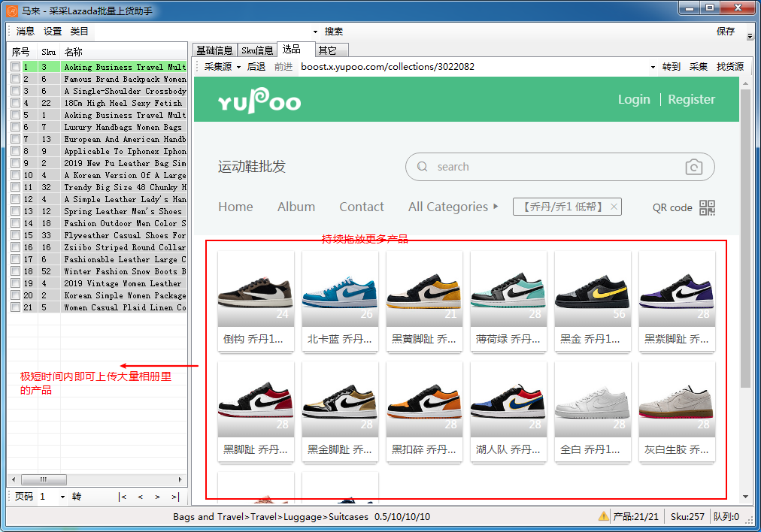Screen dimensions: 761x532
Task: Check the box for Women Casual Plaid Linen
Action: (x=16, y=307)
